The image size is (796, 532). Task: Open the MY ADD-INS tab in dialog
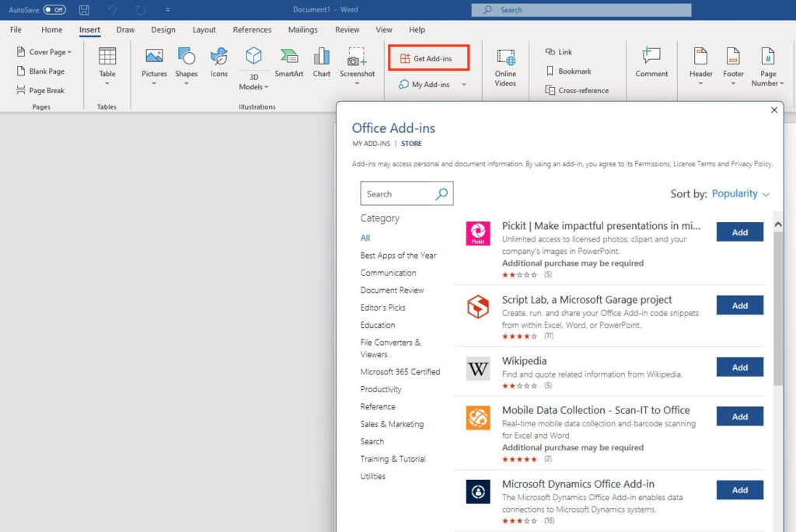pyautogui.click(x=371, y=144)
